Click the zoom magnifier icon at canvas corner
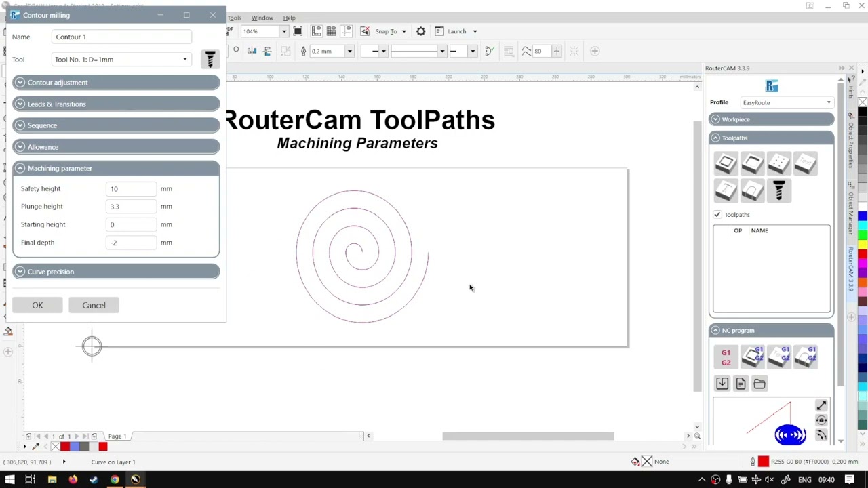The height and width of the screenshot is (488, 868). pos(697,436)
